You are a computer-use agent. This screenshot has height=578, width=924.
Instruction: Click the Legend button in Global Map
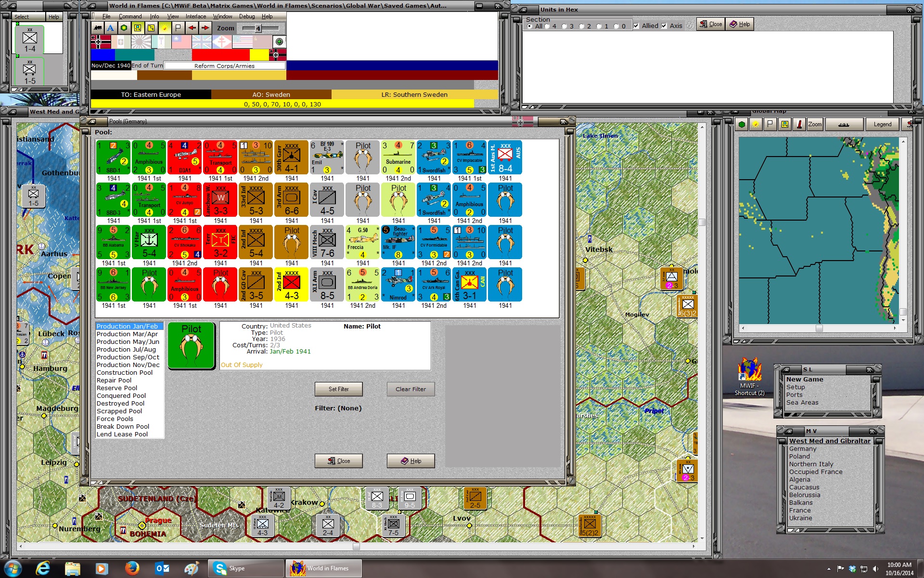(882, 124)
